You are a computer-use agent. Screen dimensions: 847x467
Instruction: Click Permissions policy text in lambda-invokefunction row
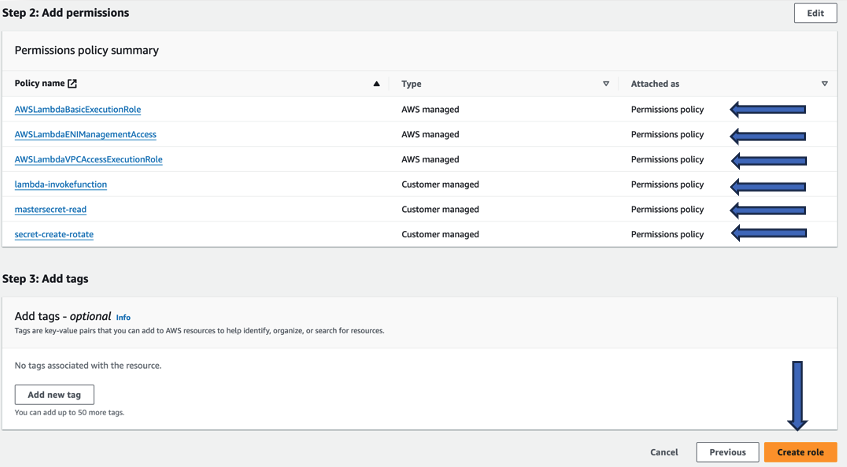tap(667, 184)
